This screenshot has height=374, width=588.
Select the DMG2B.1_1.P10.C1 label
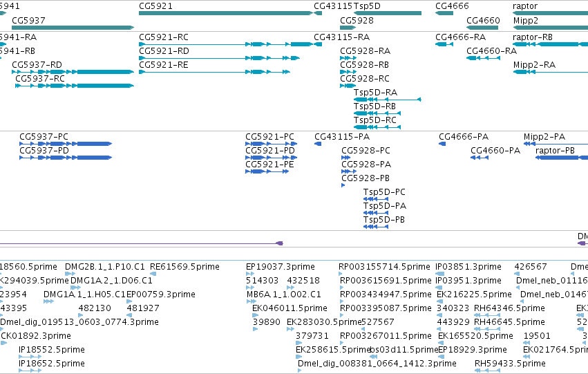pos(104,267)
